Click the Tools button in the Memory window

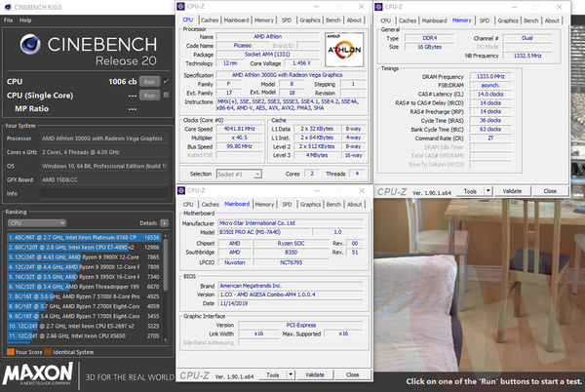(470, 191)
